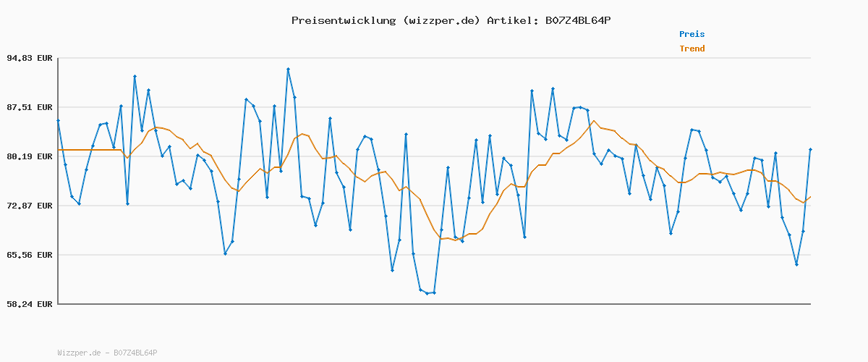
Task: Click the chart title Preisentwicklung text
Action: click(343, 20)
